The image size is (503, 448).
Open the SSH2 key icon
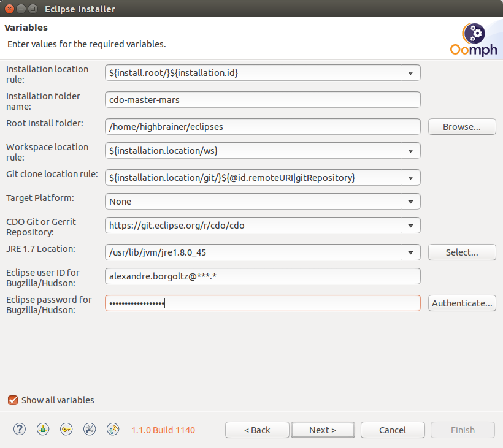(66, 430)
